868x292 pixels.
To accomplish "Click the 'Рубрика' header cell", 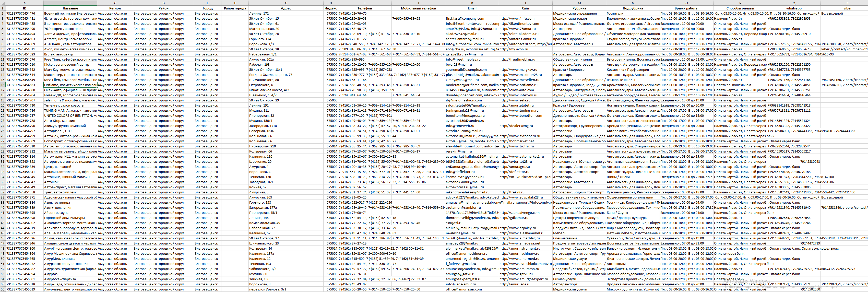I will click(x=579, y=8).
